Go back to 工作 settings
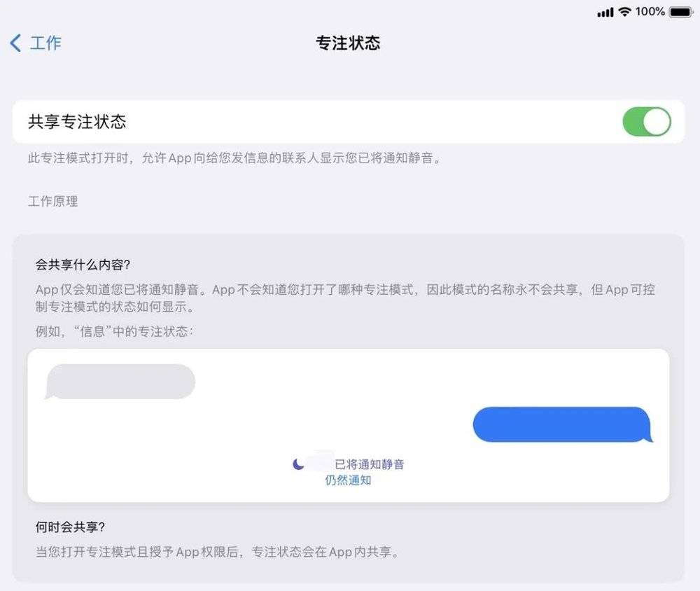Image resolution: width=700 pixels, height=591 pixels. click(36, 43)
